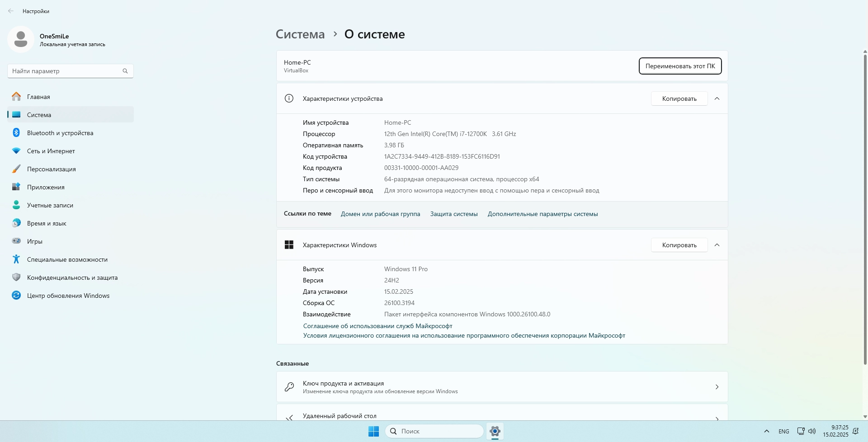Click the vertical scrollbar on right edge
Screen dimensions: 868x442
(865, 209)
